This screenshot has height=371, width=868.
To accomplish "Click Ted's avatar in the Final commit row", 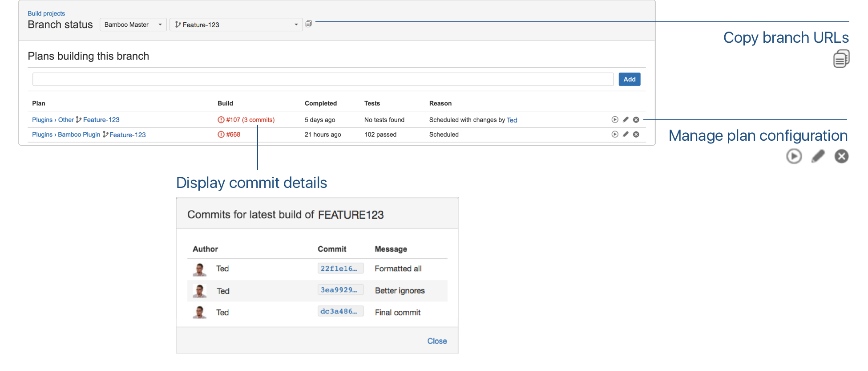I will (200, 312).
